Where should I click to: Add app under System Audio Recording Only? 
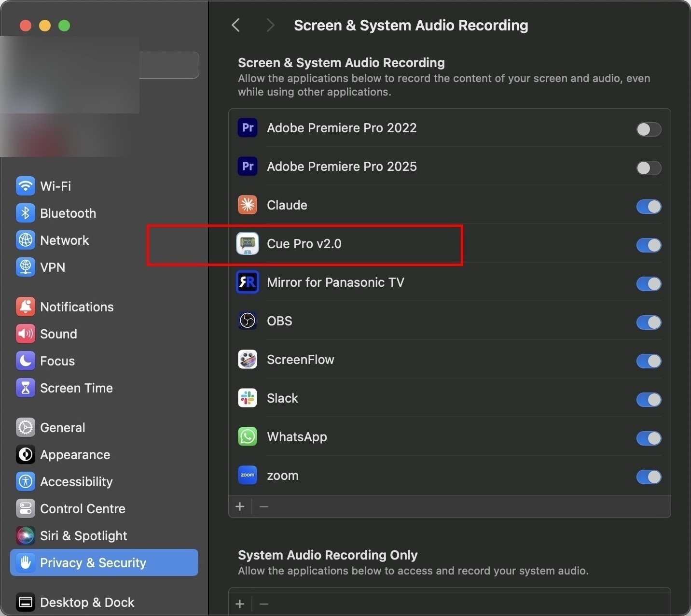[240, 604]
